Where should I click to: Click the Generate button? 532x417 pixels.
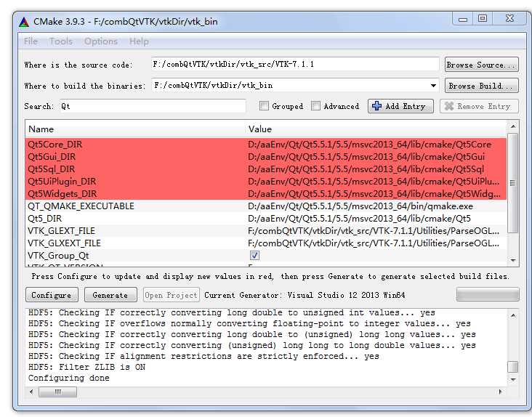(110, 295)
